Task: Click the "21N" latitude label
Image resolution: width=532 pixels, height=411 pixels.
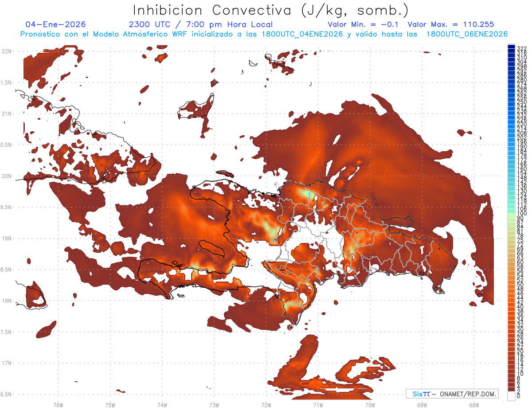Action: pos(6,114)
